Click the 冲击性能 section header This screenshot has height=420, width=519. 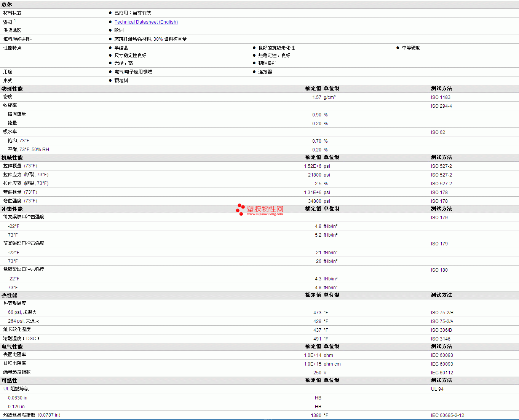(x=12, y=209)
